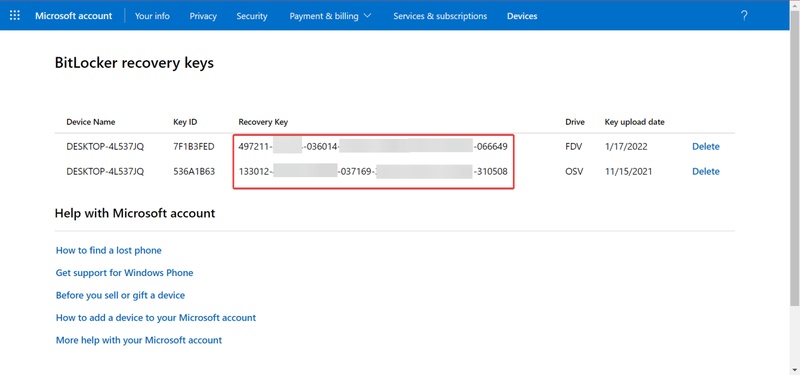Open the Security tab
Viewport: 800px width, 375px height.
click(x=252, y=16)
